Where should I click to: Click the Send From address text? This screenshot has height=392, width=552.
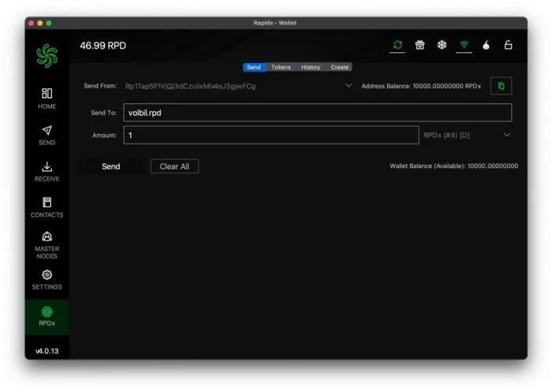(x=191, y=86)
